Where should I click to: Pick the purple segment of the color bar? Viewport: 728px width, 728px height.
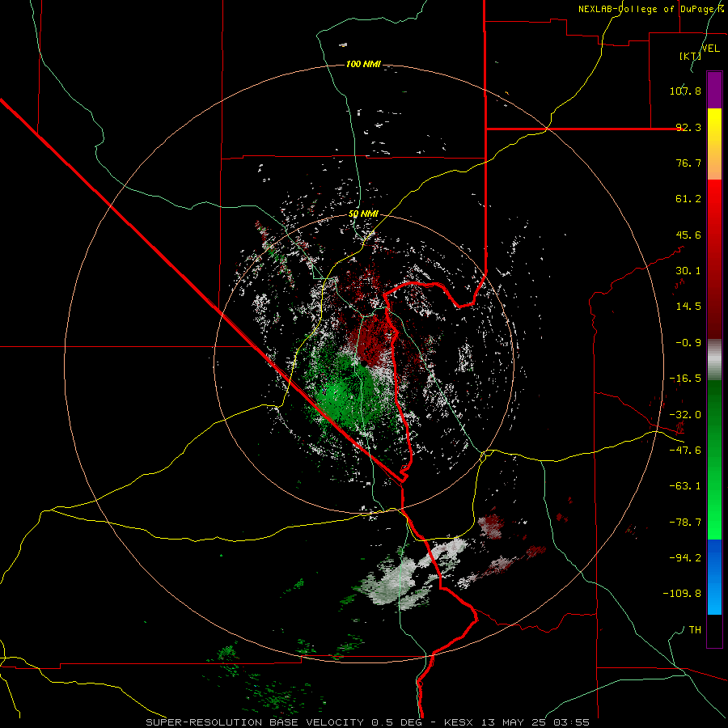[x=714, y=90]
